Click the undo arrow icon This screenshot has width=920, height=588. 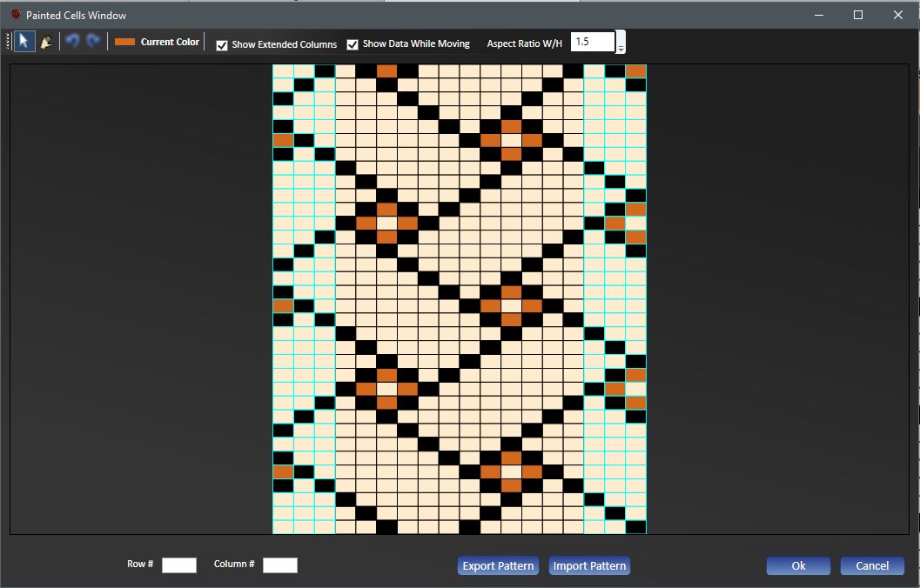pos(72,42)
